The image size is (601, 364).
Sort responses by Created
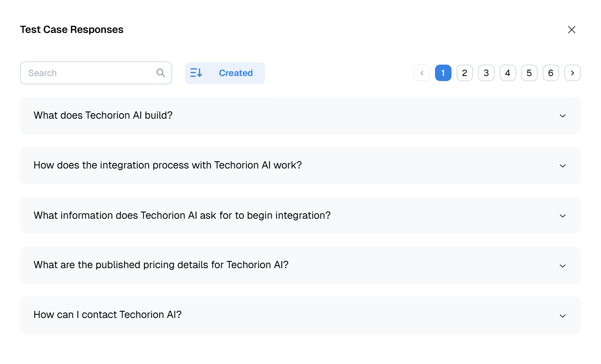(235, 73)
